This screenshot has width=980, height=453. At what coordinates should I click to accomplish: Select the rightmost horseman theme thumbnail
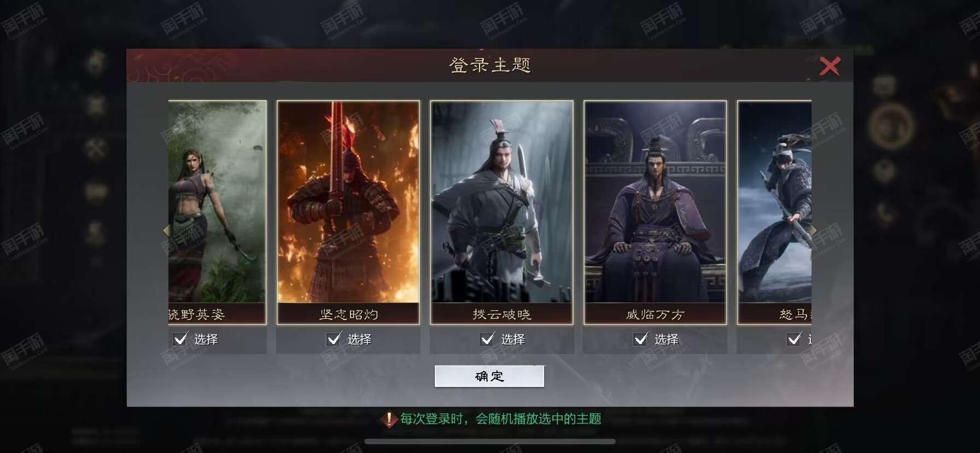point(774,202)
